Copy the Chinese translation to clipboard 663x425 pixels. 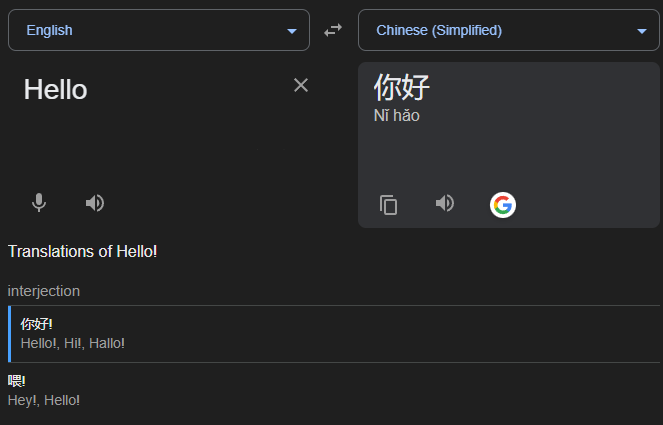pos(389,205)
